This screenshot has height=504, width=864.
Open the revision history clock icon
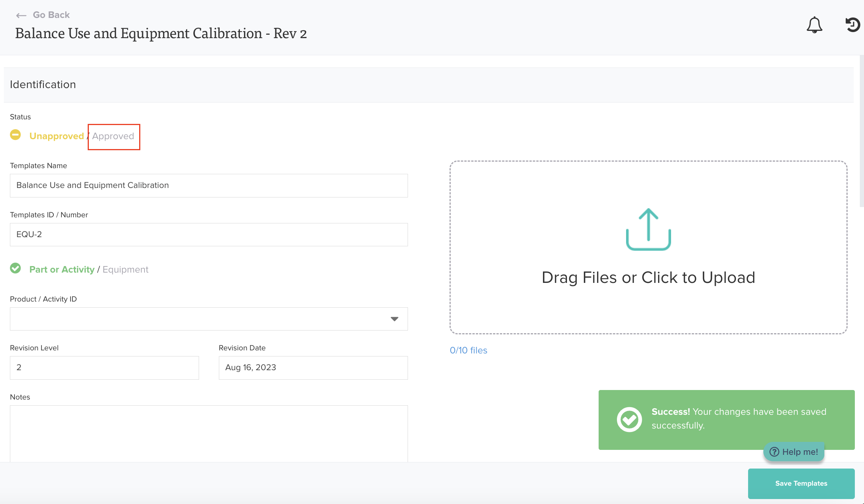point(853,25)
